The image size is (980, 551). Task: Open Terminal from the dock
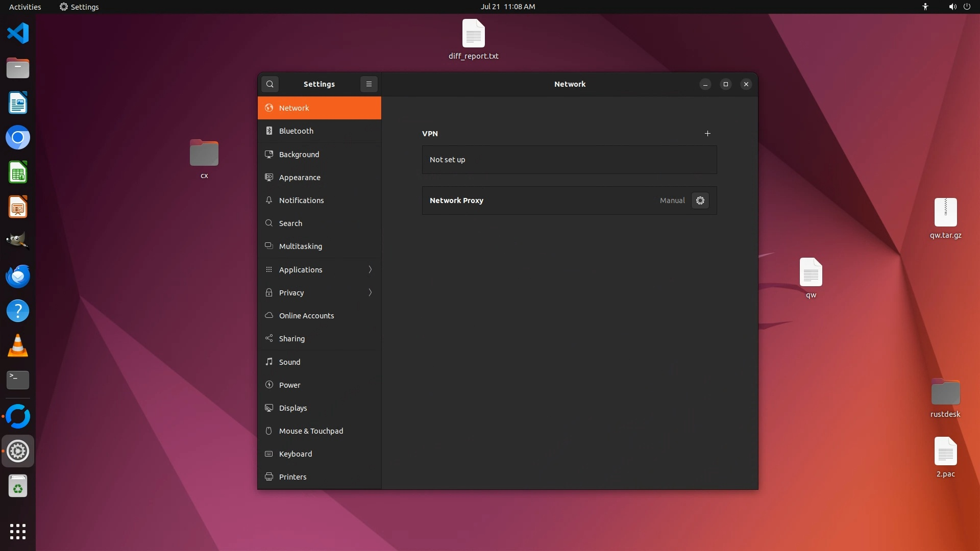(18, 380)
